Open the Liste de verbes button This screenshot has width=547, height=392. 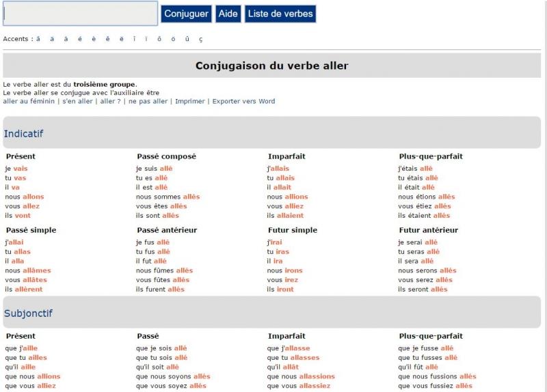coord(280,14)
